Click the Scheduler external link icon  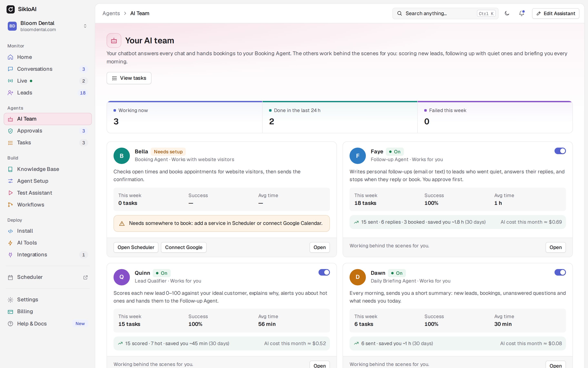point(85,277)
